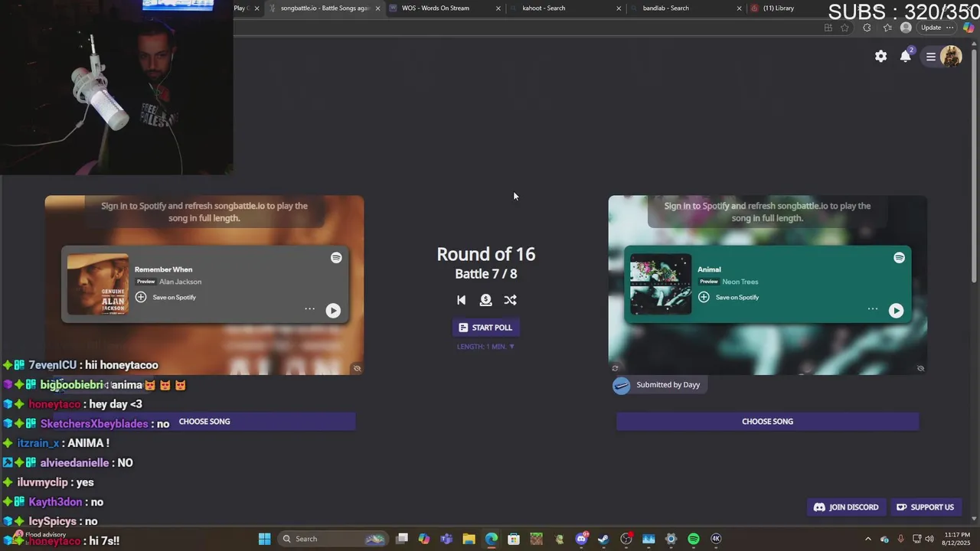
Task: Click the Spotify logo on the Animal card
Action: coord(899,258)
